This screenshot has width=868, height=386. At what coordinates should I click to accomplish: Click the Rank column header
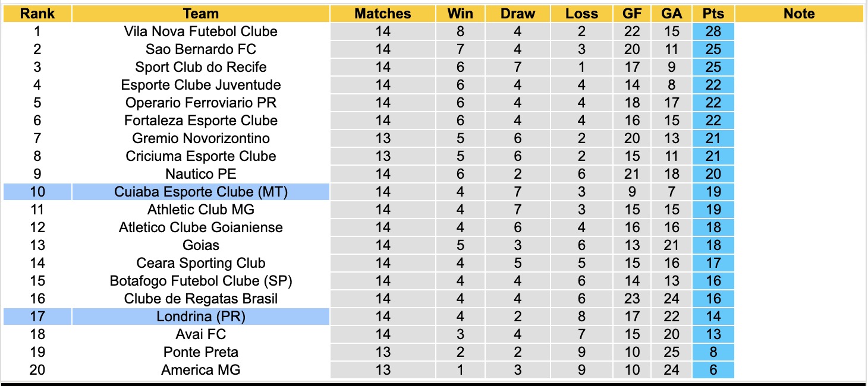(37, 14)
